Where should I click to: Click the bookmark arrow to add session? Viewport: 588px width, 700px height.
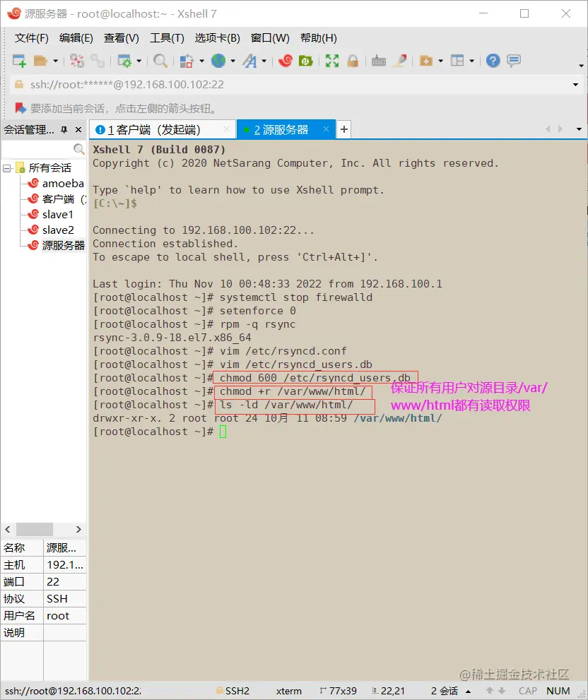[x=20, y=108]
